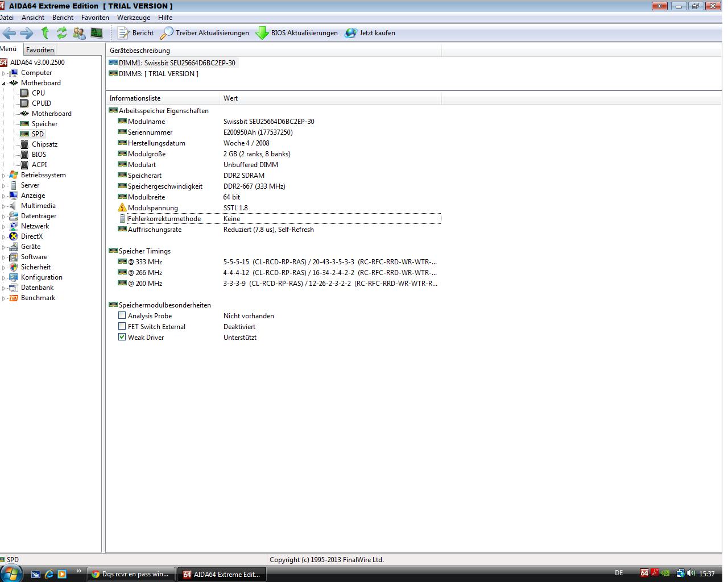
Task: Open the Hilfe menu
Action: (x=165, y=18)
